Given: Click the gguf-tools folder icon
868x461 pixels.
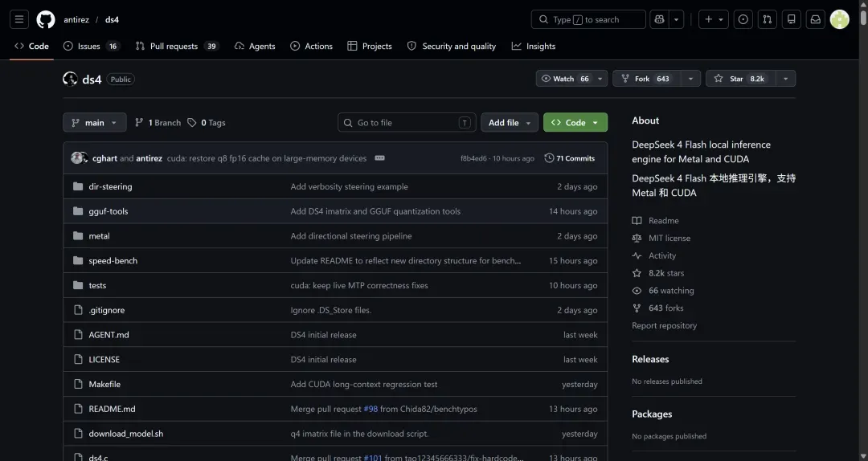Looking at the screenshot, I should [x=78, y=211].
